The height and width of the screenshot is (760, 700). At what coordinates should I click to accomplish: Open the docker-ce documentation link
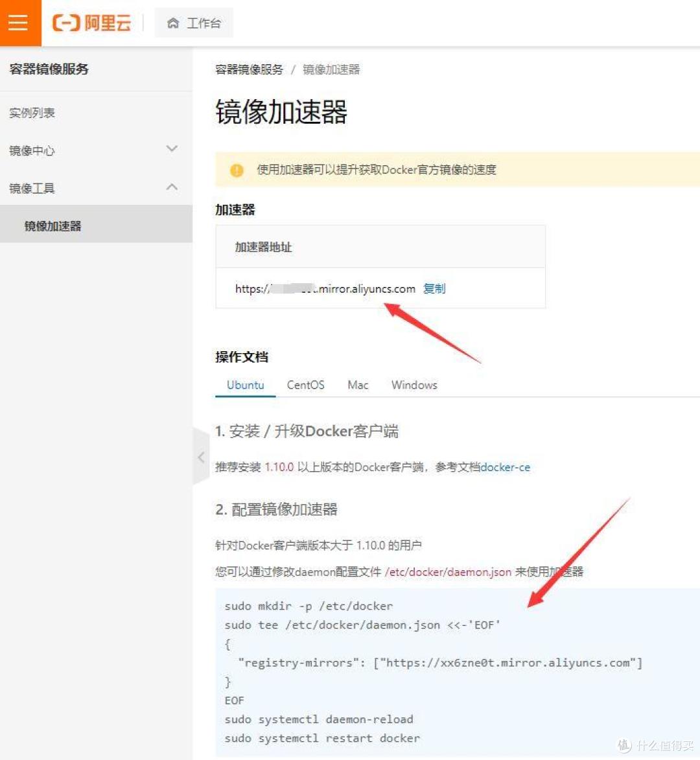click(505, 467)
